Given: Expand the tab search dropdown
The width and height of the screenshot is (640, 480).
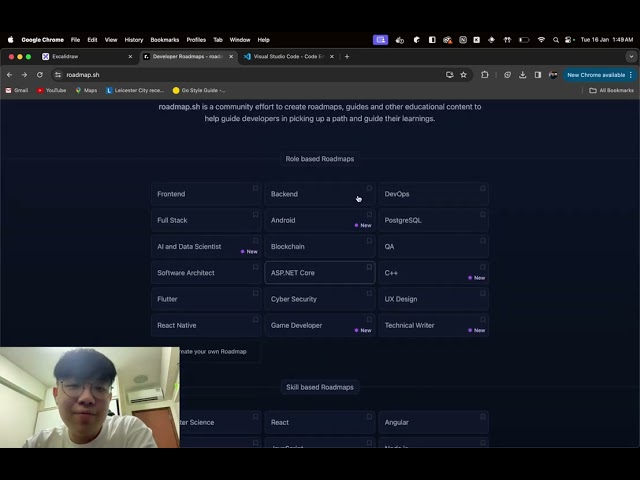Looking at the screenshot, I should [x=631, y=57].
